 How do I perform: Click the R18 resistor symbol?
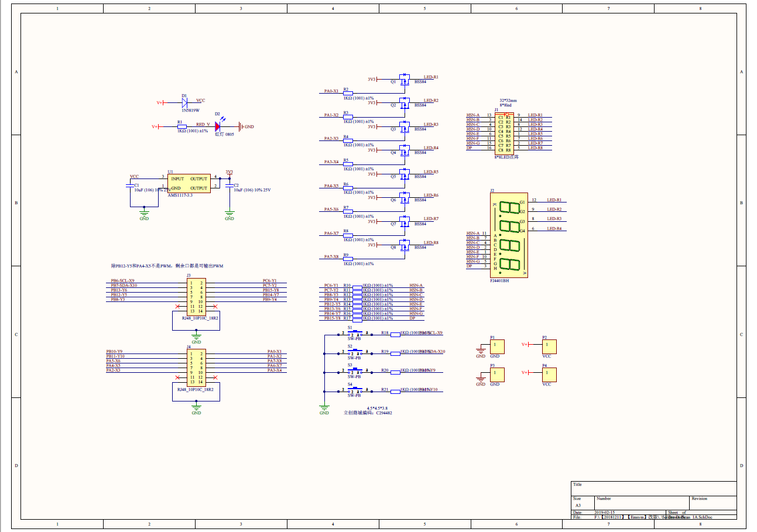tap(395, 335)
